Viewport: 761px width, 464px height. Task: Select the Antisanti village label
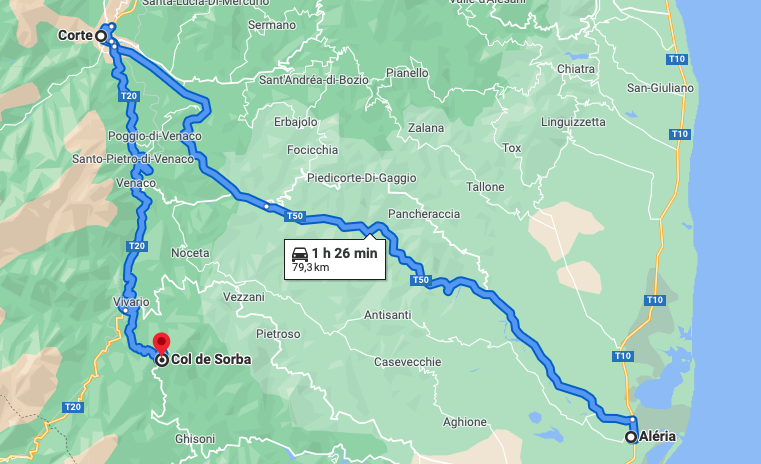click(x=388, y=315)
